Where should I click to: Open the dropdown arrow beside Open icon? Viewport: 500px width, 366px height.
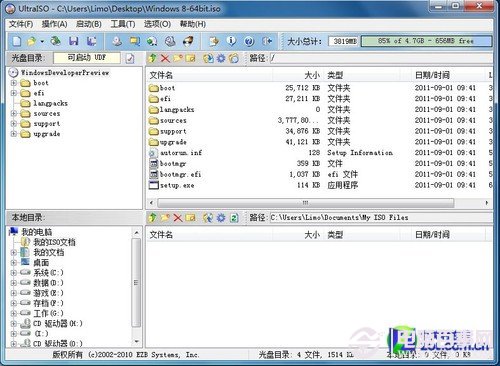click(42, 42)
